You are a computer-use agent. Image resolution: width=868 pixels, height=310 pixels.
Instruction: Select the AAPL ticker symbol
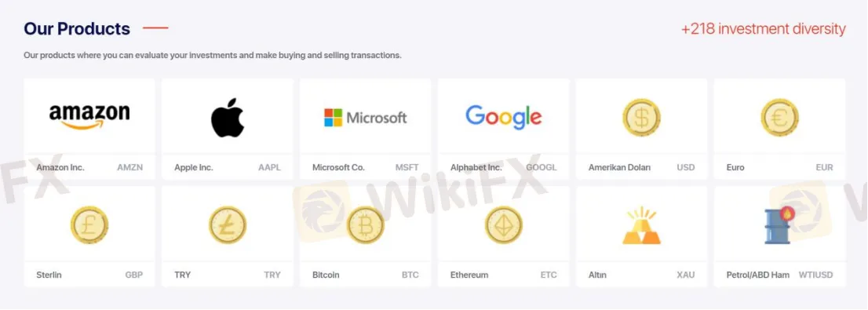click(x=270, y=167)
